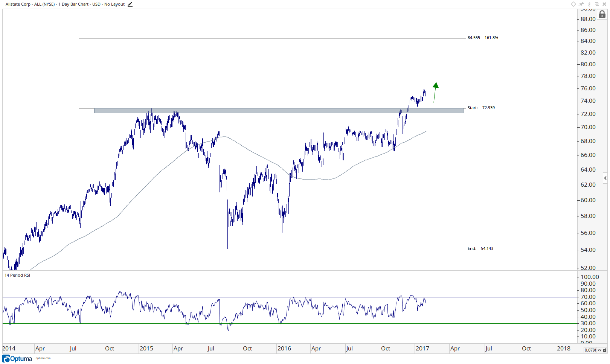Pin the chart using the pushpin icon
The width and height of the screenshot is (610, 364).
tap(581, 4)
